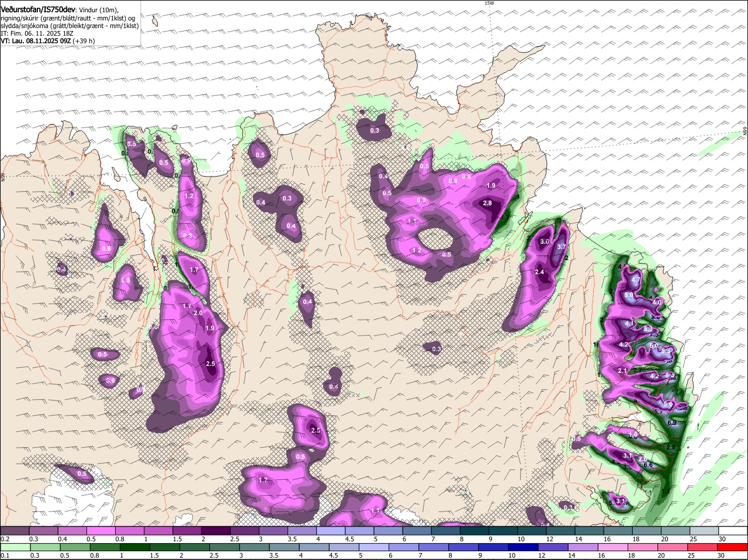Click the IT: Fim. 06. 11. 2025 18Z line
This screenshot has height=560, width=748.
(x=37, y=33)
